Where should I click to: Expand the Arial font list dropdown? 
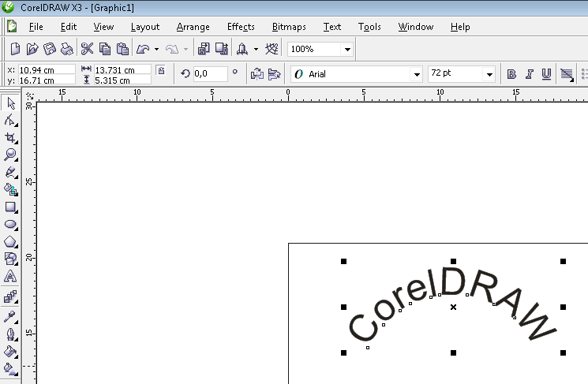pos(417,74)
